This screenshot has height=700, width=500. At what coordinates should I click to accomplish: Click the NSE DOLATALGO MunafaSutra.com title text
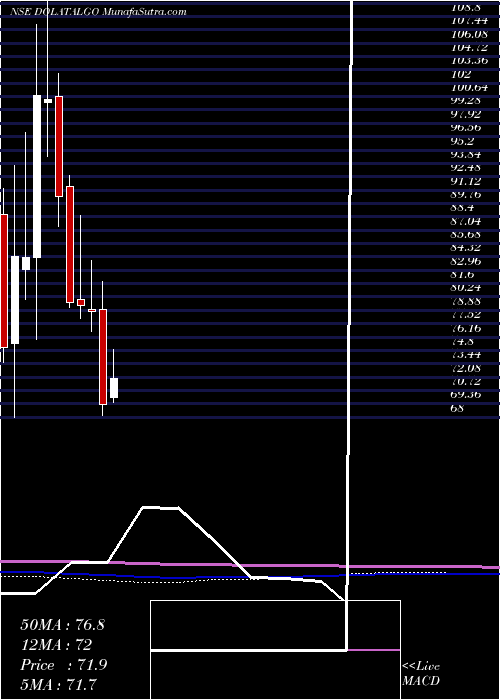click(x=98, y=12)
